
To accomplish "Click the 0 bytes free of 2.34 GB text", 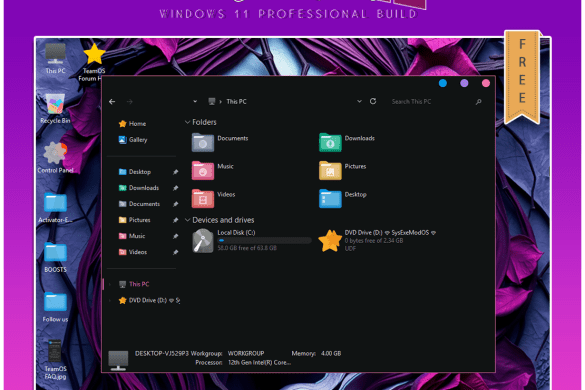I will click(x=374, y=241).
